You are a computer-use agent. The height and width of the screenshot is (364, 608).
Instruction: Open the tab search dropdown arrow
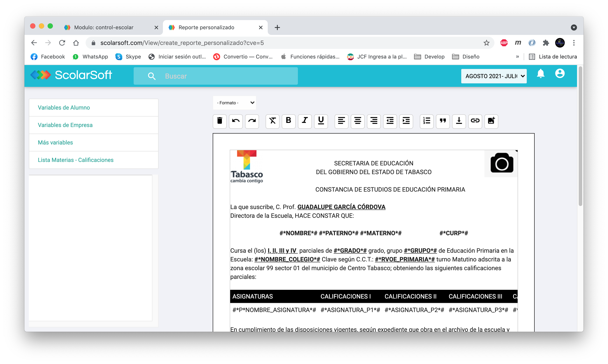[574, 27]
